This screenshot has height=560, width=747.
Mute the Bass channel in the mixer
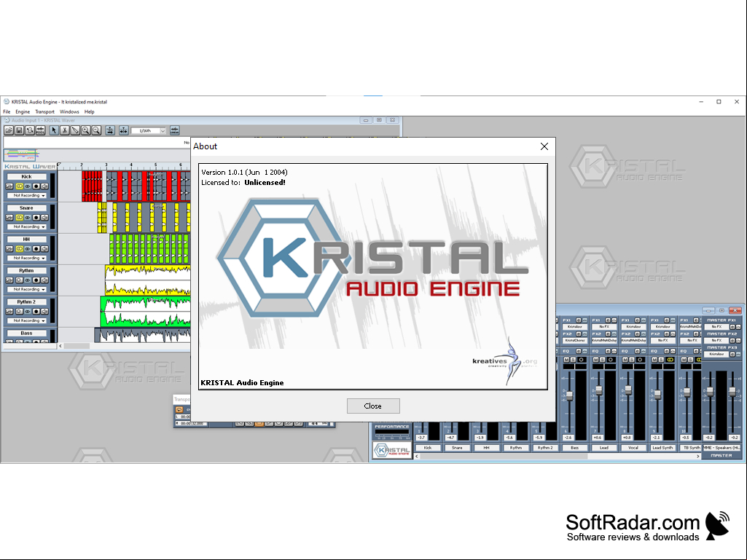(x=566, y=360)
